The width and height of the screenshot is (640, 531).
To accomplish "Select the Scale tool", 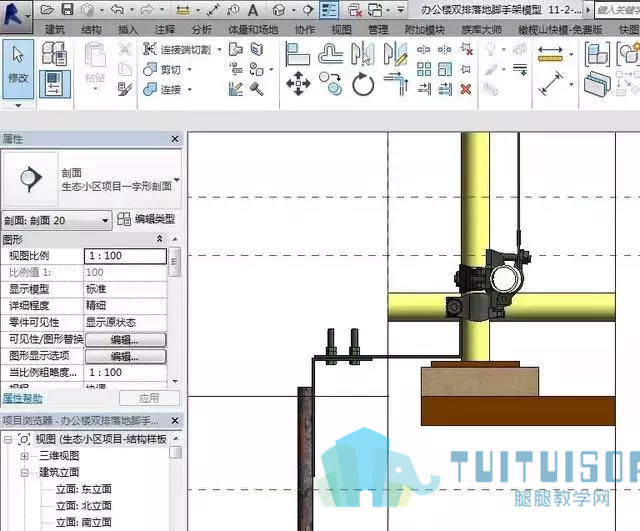I will 445,69.
